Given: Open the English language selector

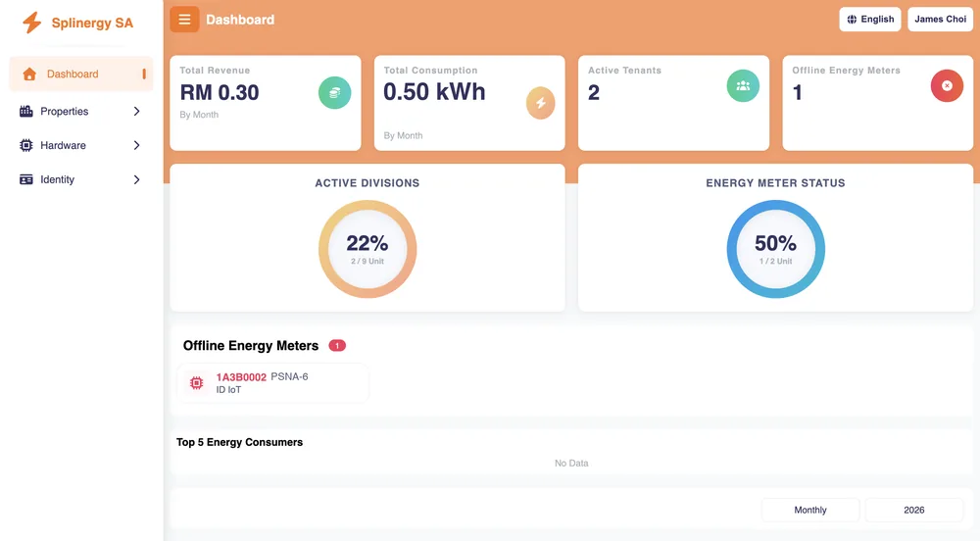Looking at the screenshot, I should 870,20.
